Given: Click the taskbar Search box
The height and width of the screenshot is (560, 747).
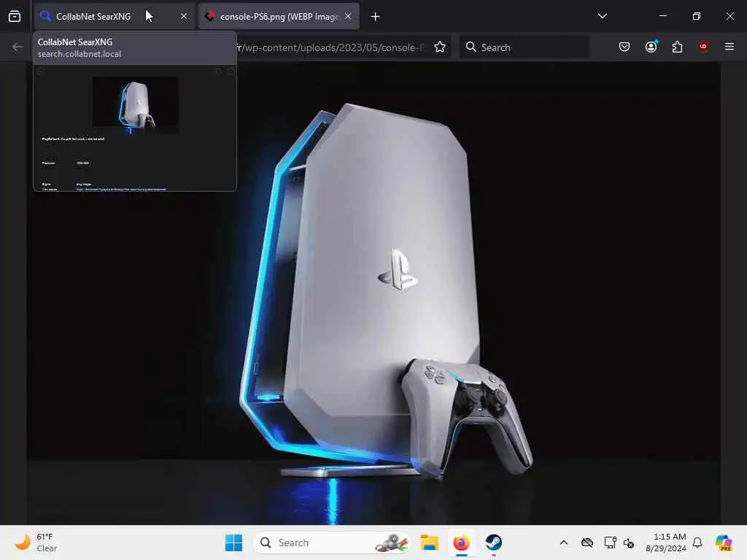Looking at the screenshot, I should (333, 542).
